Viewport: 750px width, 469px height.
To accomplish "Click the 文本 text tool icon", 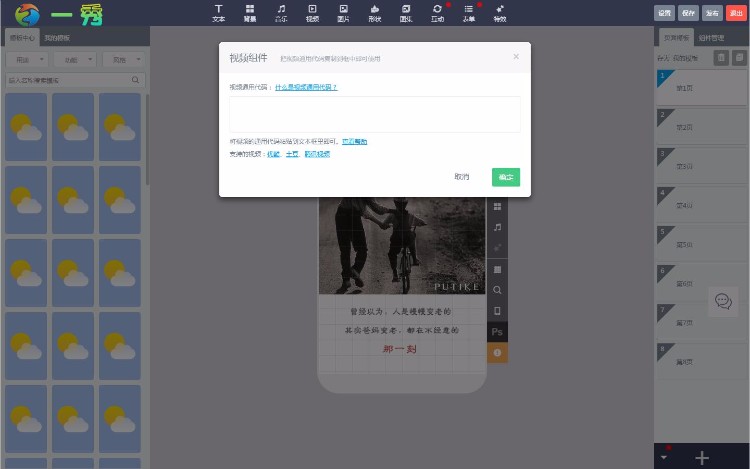I will pyautogui.click(x=219, y=13).
